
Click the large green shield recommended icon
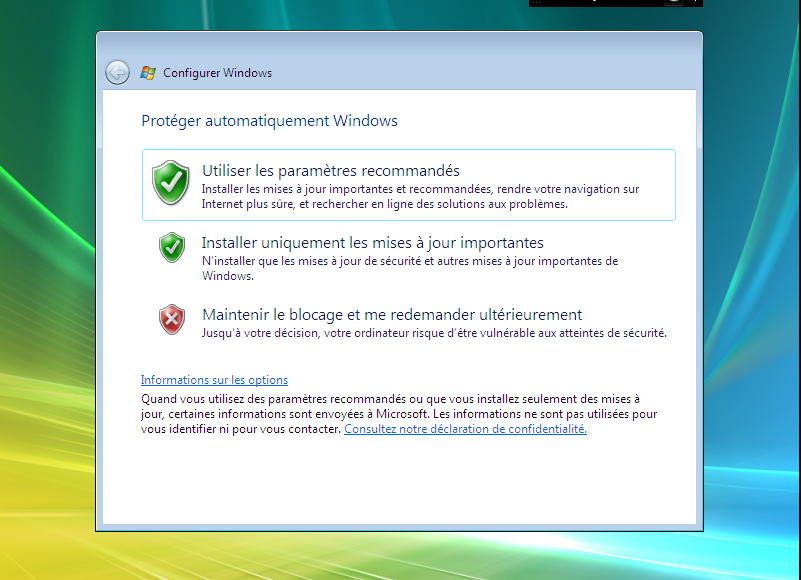[x=171, y=182]
